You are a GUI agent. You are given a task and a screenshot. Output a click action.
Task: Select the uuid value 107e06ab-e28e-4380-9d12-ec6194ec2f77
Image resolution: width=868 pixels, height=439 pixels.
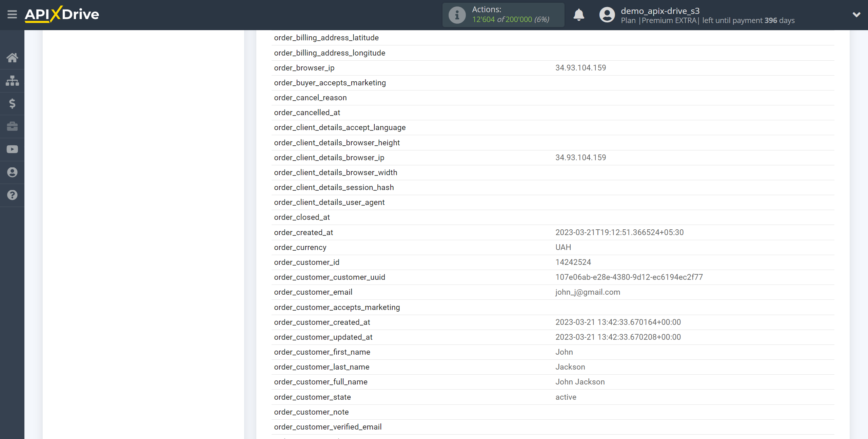click(629, 277)
